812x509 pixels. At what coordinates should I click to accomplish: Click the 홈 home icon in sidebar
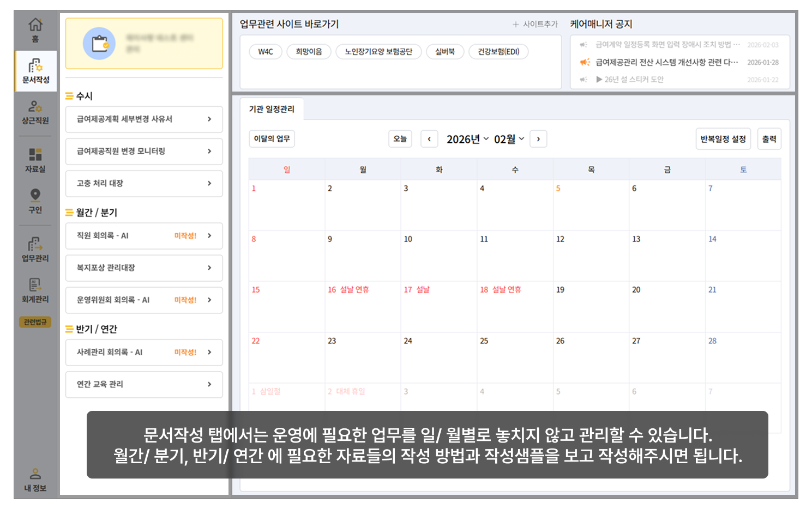pyautogui.click(x=35, y=25)
